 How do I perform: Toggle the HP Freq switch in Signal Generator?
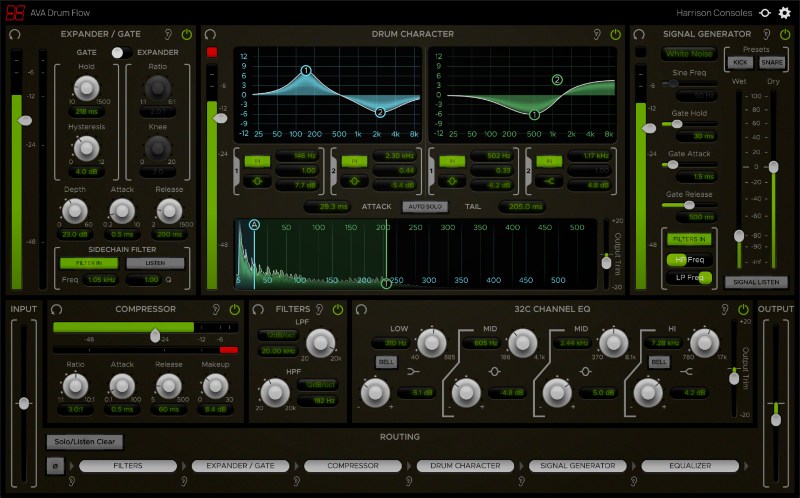(x=690, y=259)
